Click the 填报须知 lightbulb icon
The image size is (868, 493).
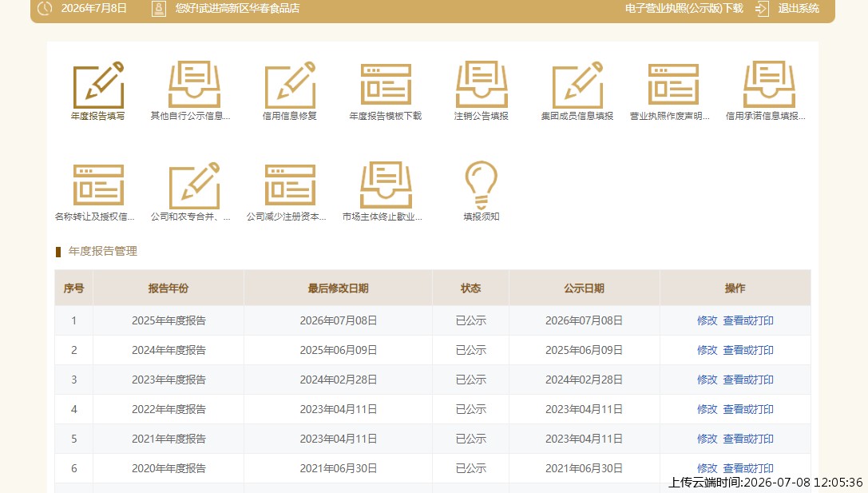point(482,185)
